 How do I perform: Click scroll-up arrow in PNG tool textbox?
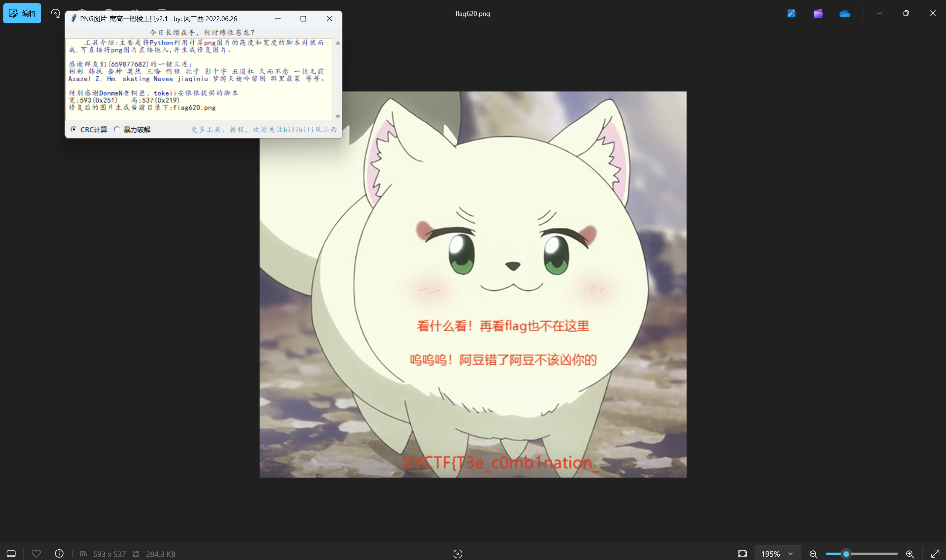point(338,43)
